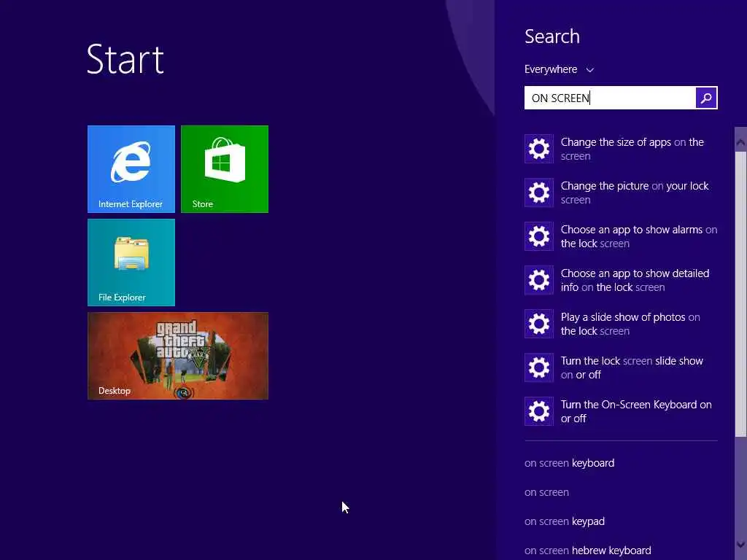The image size is (747, 560).
Task: Click gear icon beside show detailed info result
Action: [x=539, y=280]
